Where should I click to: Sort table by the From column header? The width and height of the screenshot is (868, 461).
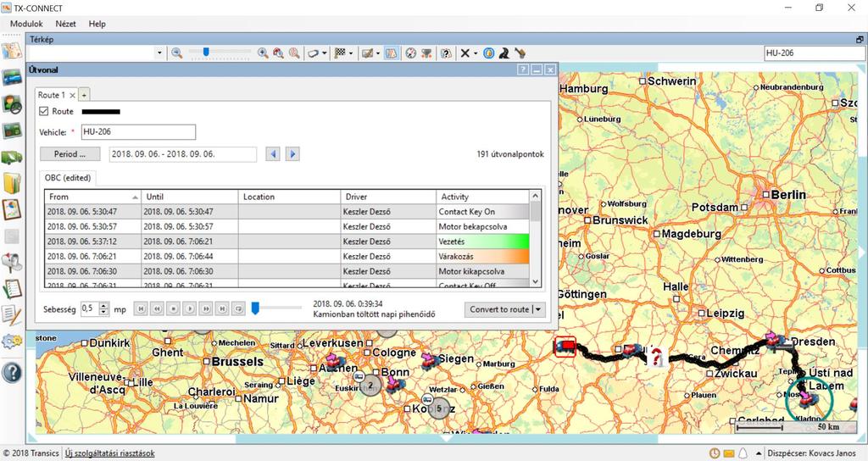click(92, 197)
